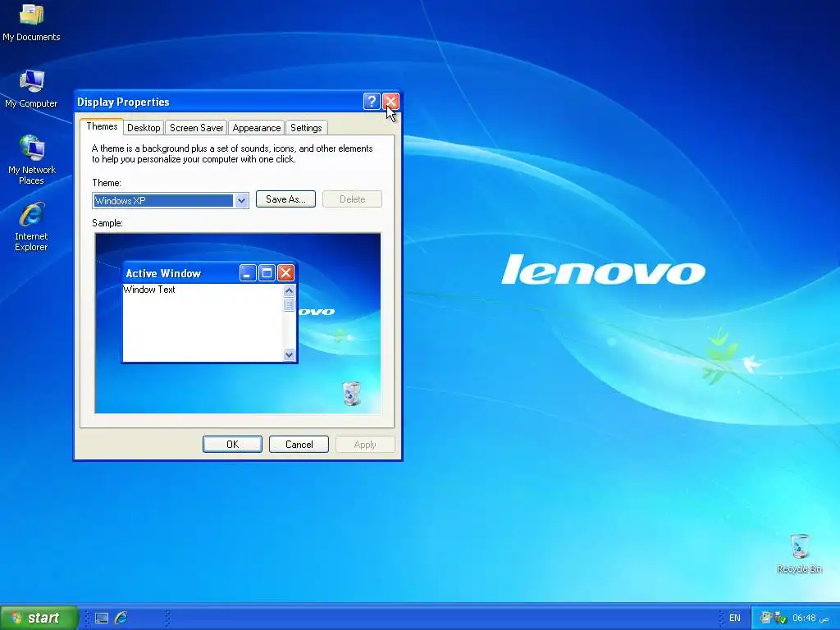This screenshot has height=630, width=840.
Task: Select the Recycle Bin on the desktop
Action: 799,554
